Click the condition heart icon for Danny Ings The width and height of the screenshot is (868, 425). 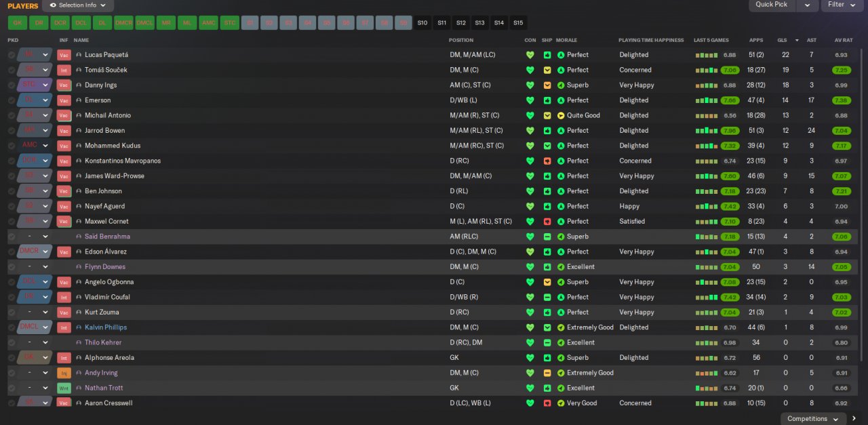coord(530,85)
